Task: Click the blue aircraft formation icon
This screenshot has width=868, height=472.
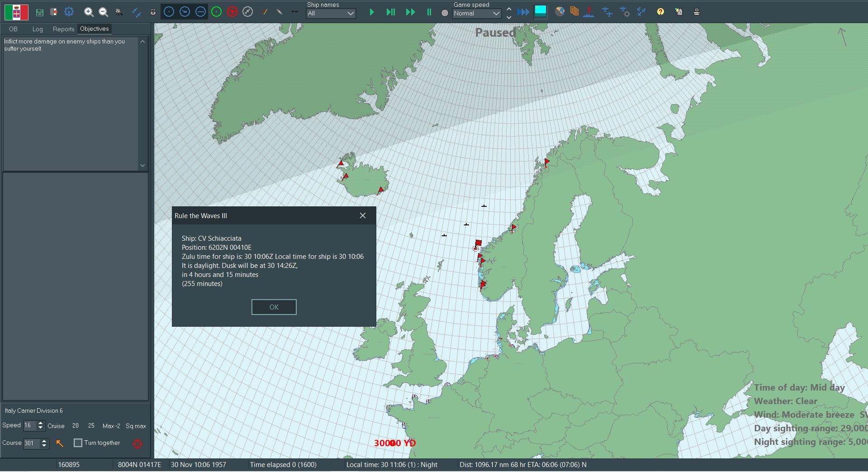Action: 137,12
